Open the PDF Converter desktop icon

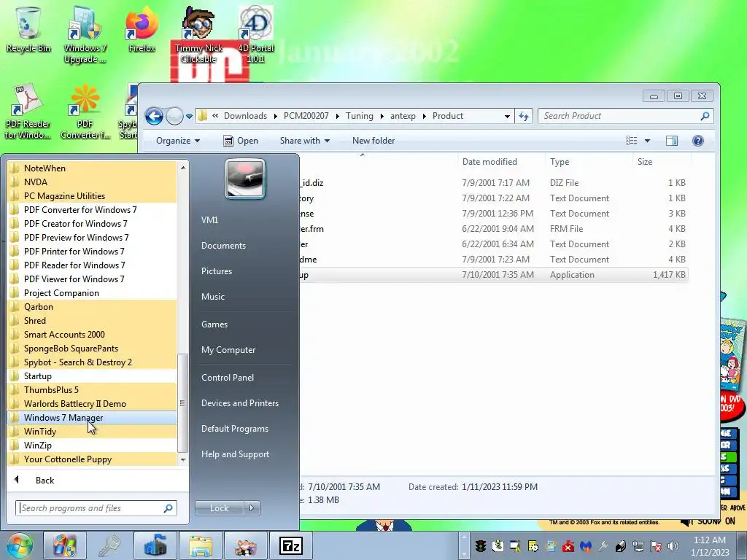click(85, 111)
